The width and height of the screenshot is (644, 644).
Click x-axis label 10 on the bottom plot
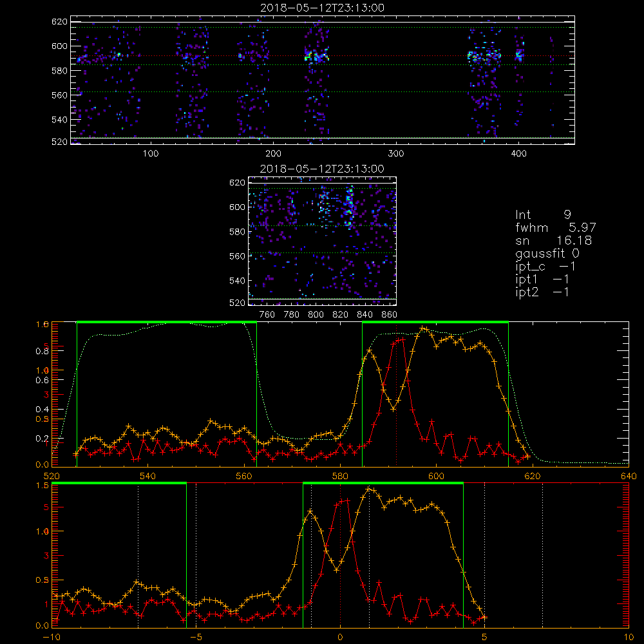click(x=629, y=637)
